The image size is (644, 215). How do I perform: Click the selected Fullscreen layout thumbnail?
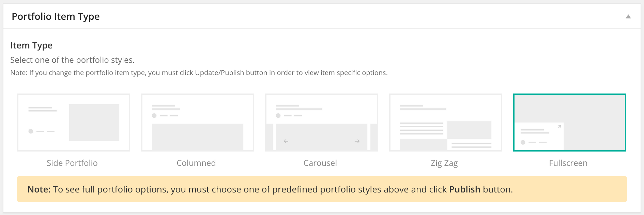(570, 122)
